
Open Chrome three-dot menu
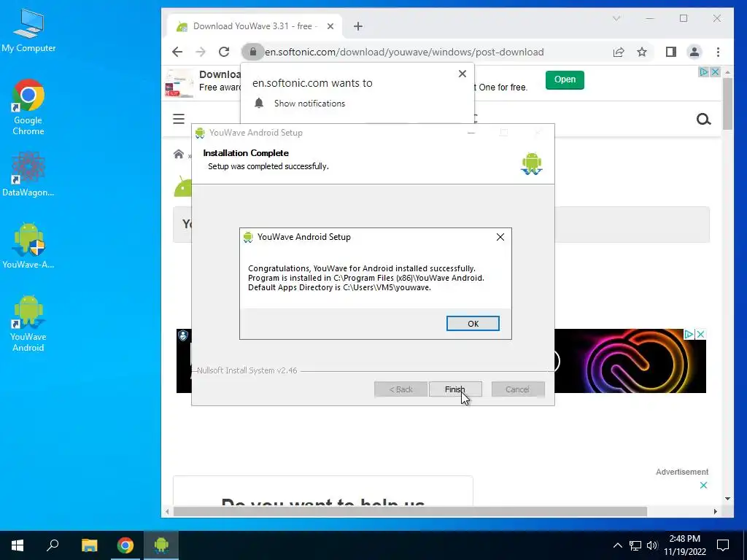click(718, 52)
